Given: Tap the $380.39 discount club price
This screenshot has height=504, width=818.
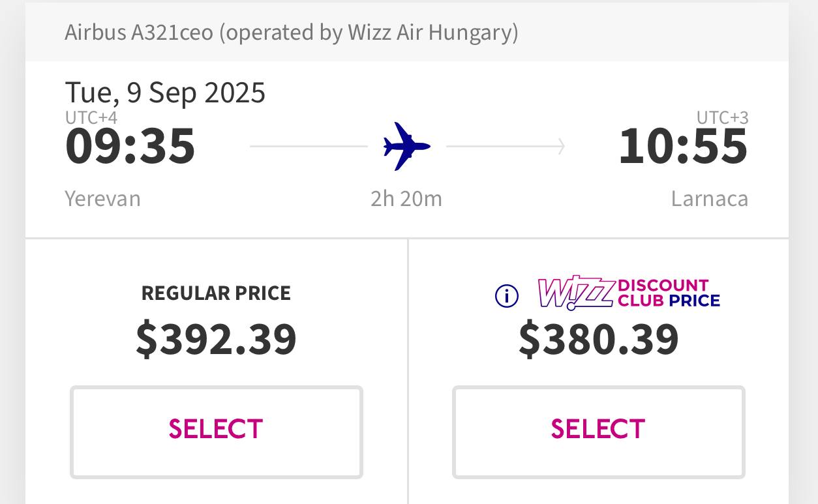Looking at the screenshot, I should pos(599,339).
